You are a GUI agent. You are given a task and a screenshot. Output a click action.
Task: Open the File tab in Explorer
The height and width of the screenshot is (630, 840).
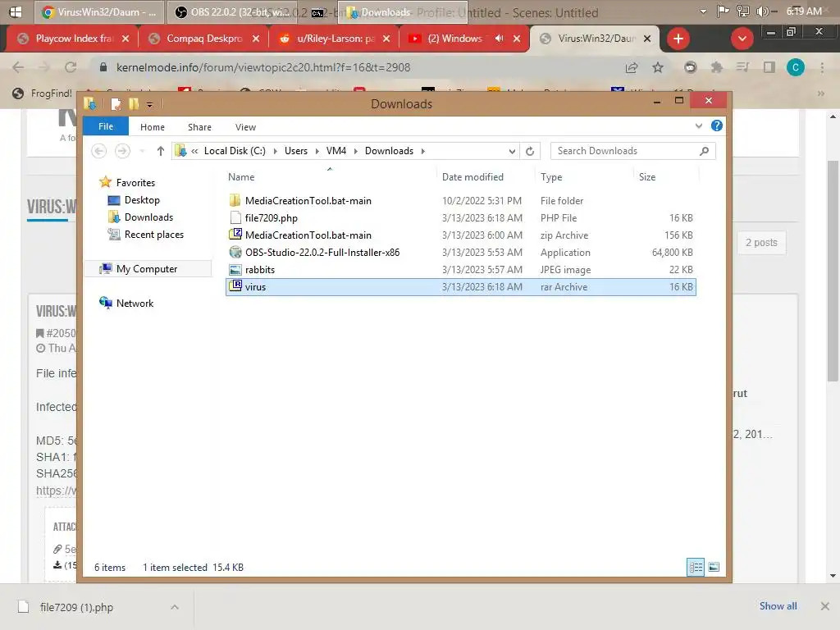[x=106, y=126]
